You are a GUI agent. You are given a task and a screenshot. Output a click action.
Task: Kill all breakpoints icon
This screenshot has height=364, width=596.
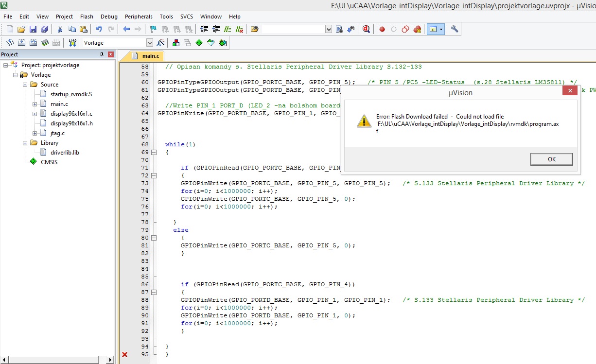[x=417, y=29]
